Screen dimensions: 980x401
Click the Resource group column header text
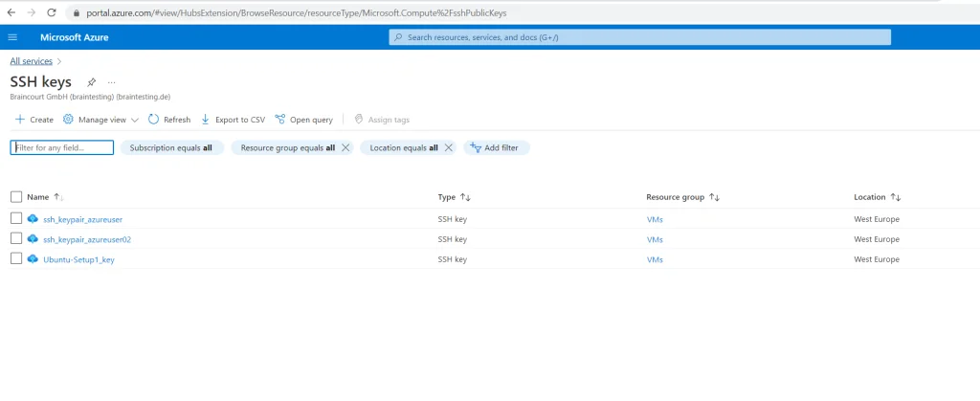click(675, 197)
